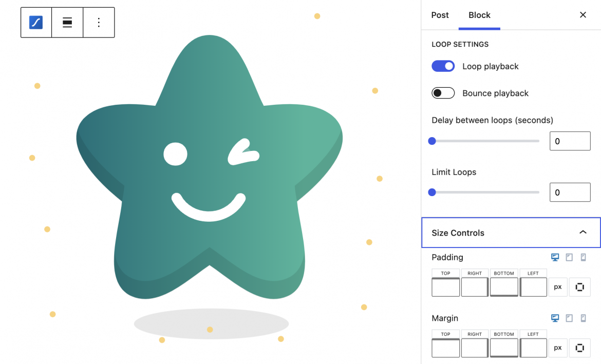601x364 pixels.
Task: Enable the Bounce playback toggle
Action: pos(443,93)
